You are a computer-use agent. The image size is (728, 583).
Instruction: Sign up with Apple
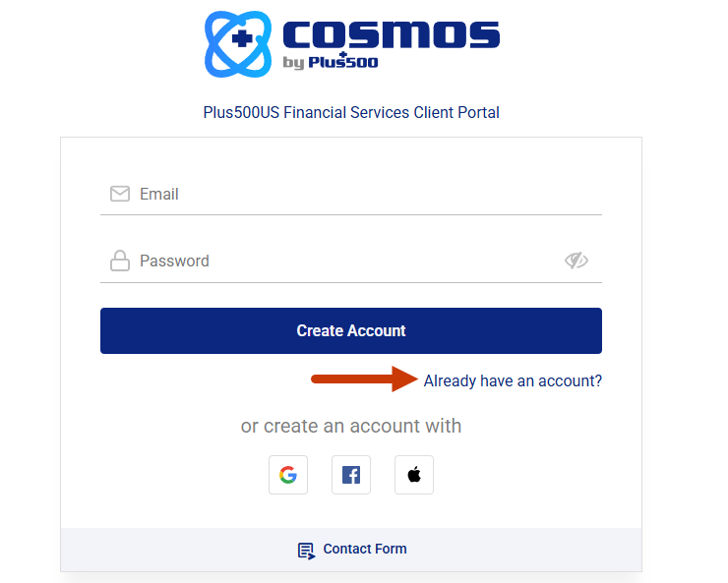click(x=414, y=475)
